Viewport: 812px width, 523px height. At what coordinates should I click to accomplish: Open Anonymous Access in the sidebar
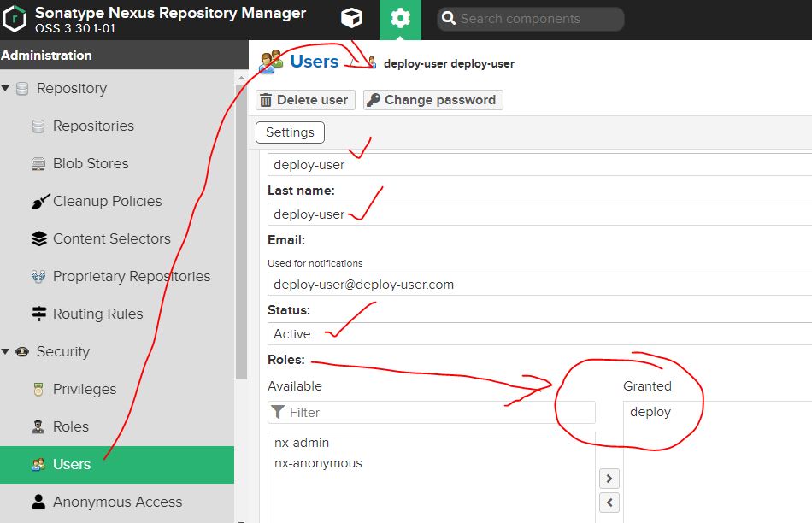click(x=118, y=502)
